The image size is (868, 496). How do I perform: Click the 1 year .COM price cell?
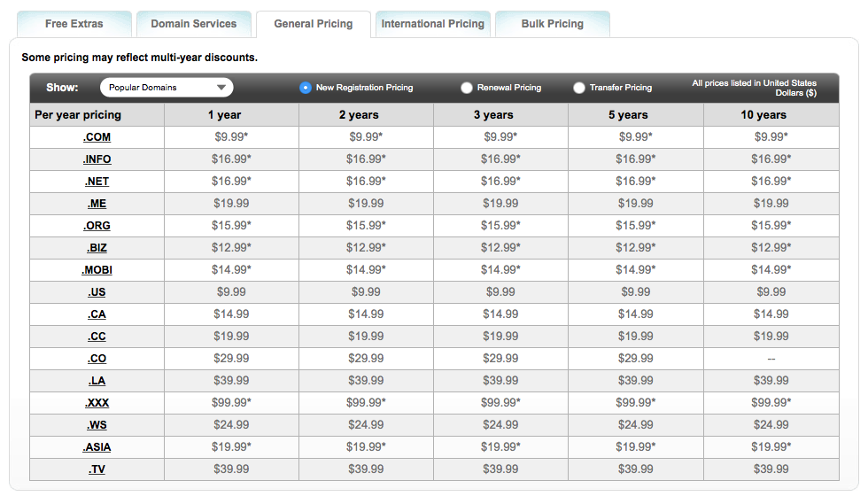[x=231, y=137]
